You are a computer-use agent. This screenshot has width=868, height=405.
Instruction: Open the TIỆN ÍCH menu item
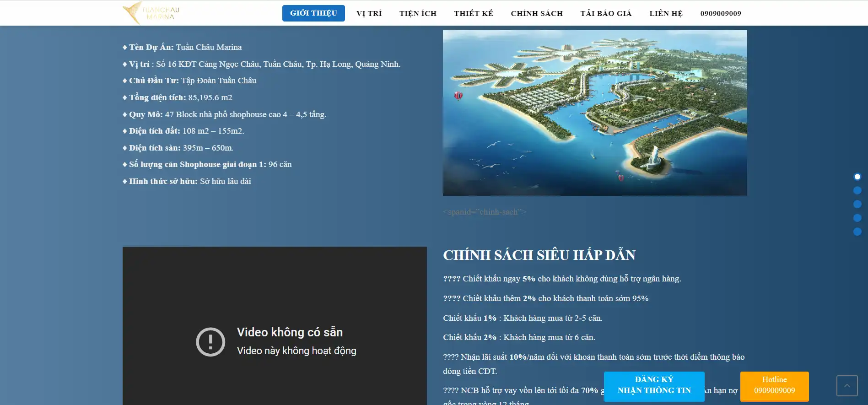(418, 13)
